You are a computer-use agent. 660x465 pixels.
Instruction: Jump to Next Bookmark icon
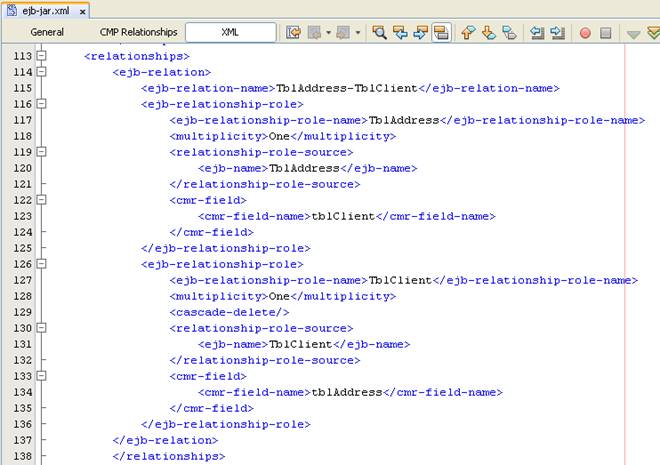[488, 32]
